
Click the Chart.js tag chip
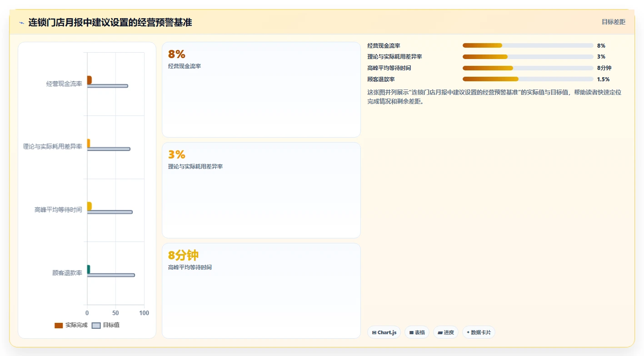pyautogui.click(x=384, y=332)
